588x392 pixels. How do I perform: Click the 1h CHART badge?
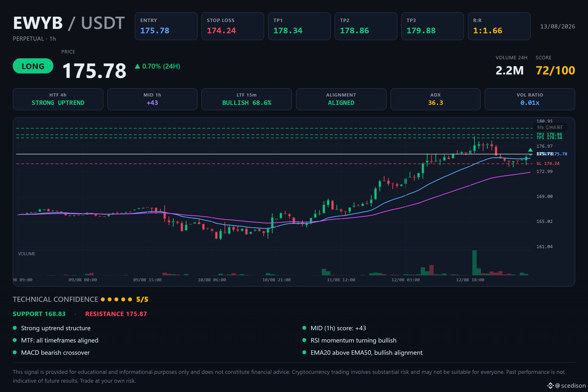[550, 127]
